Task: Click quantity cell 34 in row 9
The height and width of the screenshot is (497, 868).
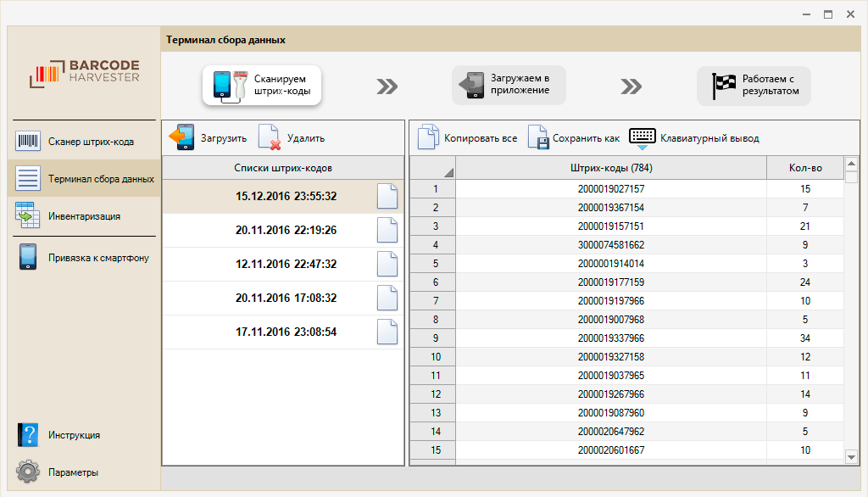Action: (x=805, y=338)
